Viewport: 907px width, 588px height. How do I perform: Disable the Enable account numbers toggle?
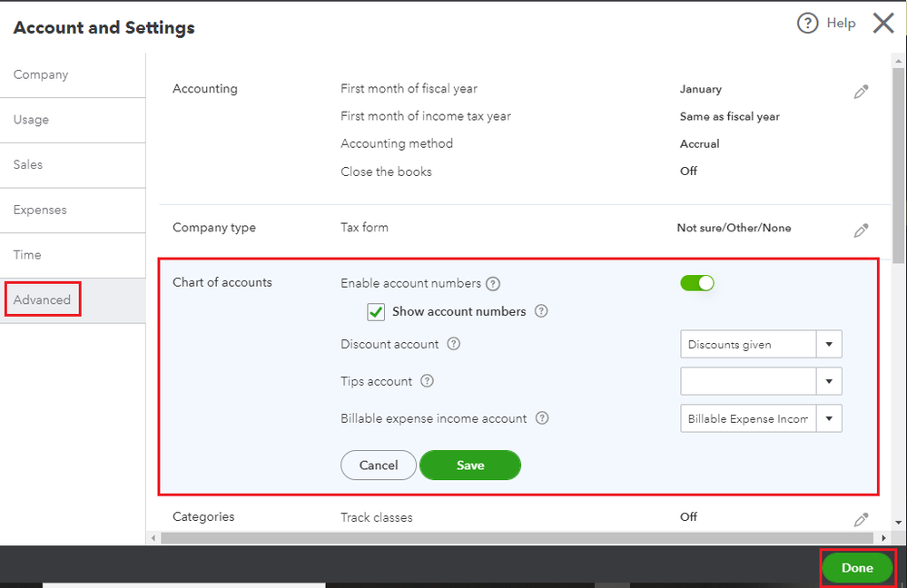697,283
